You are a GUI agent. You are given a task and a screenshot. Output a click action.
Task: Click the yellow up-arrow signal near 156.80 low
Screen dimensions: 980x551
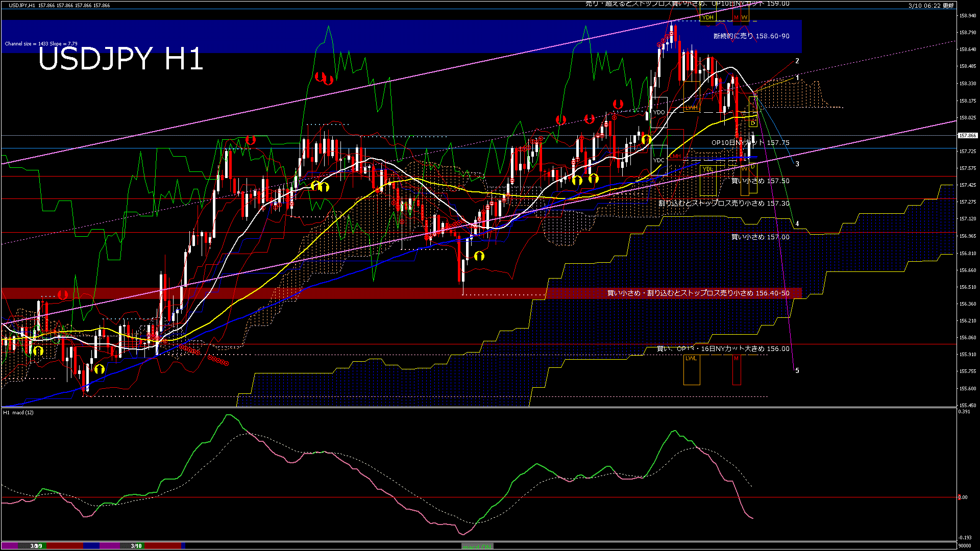coord(479,256)
